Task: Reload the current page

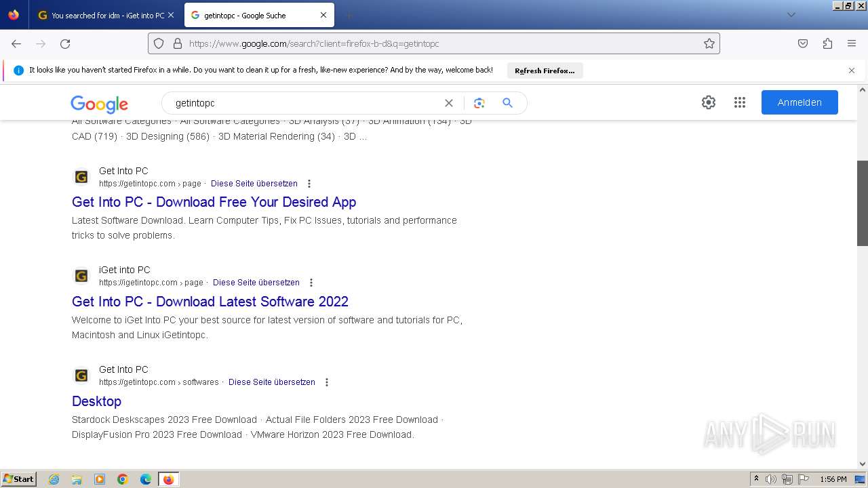Action: pyautogui.click(x=65, y=43)
